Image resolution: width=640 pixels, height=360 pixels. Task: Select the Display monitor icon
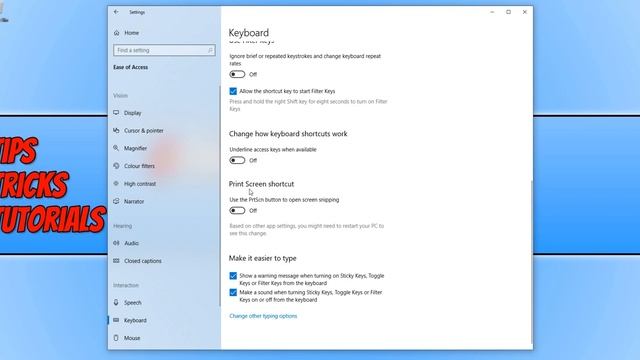[x=116, y=113]
